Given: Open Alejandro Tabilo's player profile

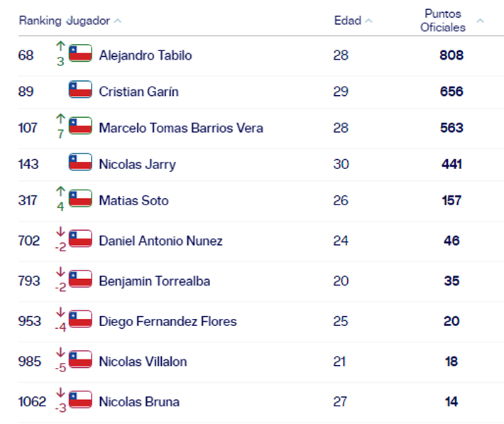Looking at the screenshot, I should (x=146, y=55).
